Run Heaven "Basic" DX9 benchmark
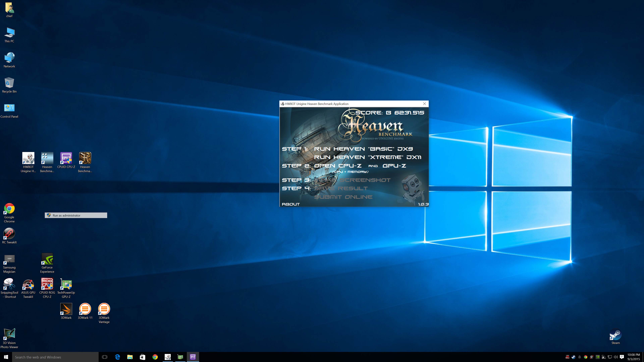The width and height of the screenshot is (644, 362). tap(363, 149)
